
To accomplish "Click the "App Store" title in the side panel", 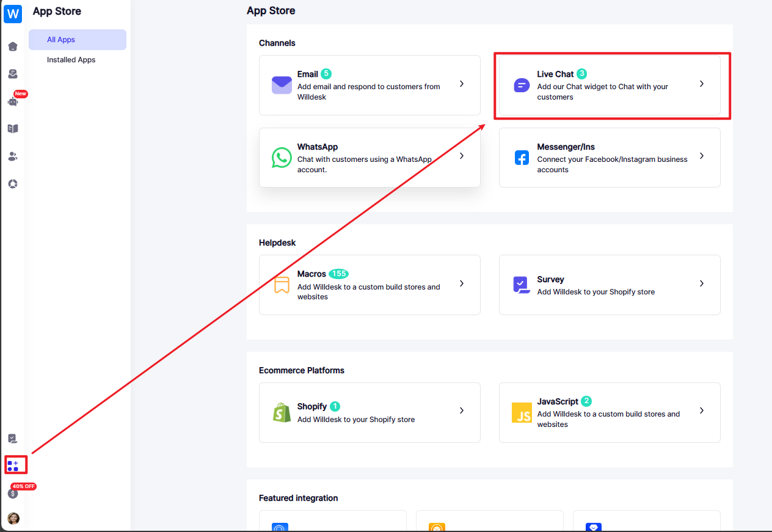I will tap(57, 11).
